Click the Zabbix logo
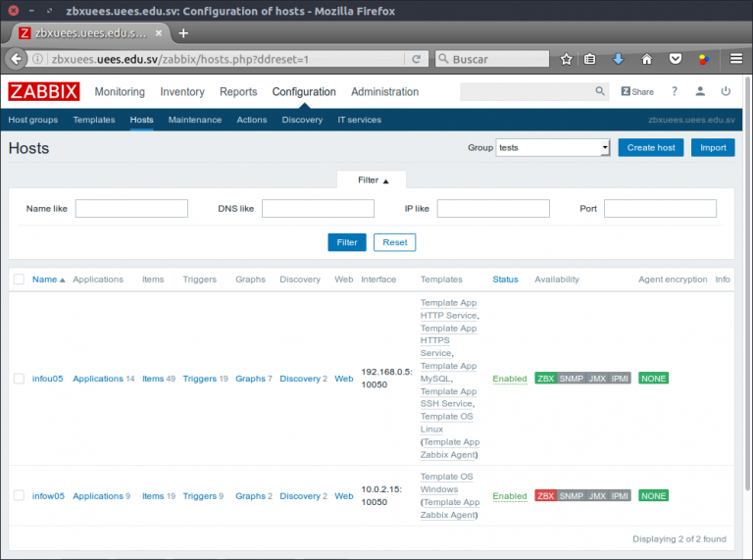753x560 pixels. (44, 91)
